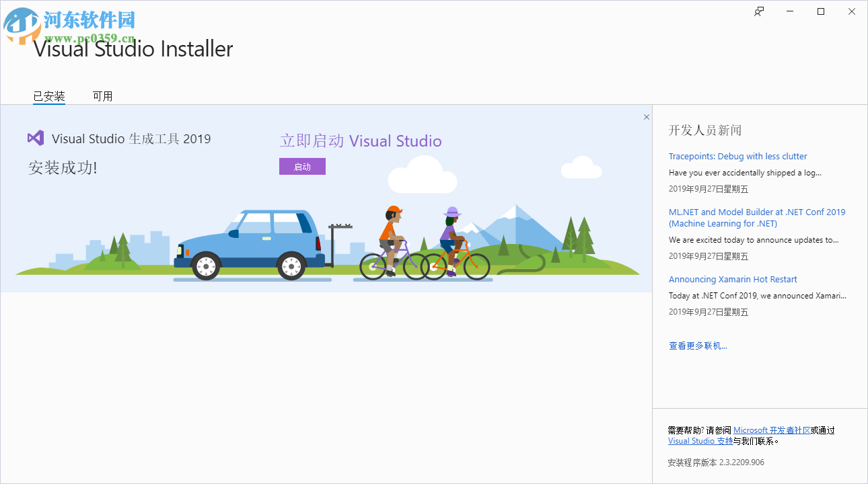
Task: Minimize the Visual Studio Installer window
Action: 789,11
